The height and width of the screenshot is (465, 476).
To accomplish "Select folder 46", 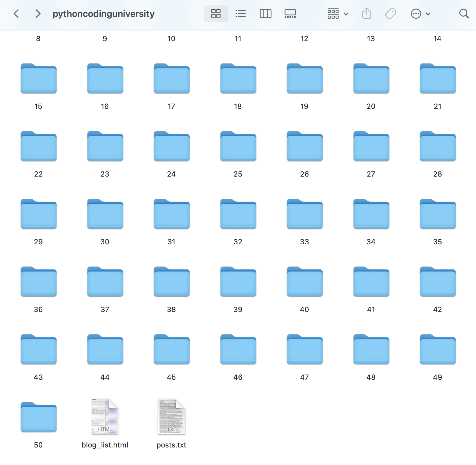I will tap(238, 349).
